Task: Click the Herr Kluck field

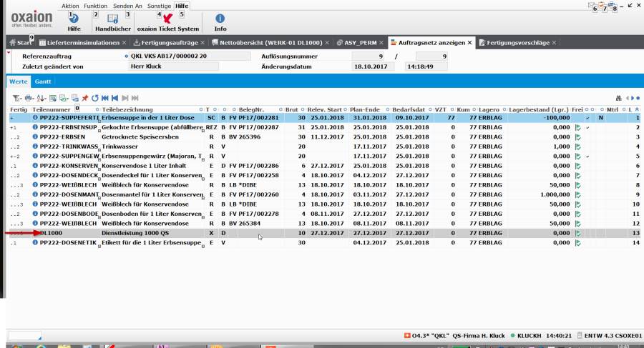Action: (x=174, y=66)
